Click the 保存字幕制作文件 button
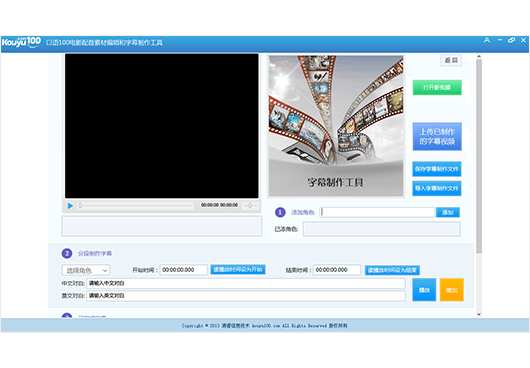This screenshot has height=368, width=530. (437, 169)
